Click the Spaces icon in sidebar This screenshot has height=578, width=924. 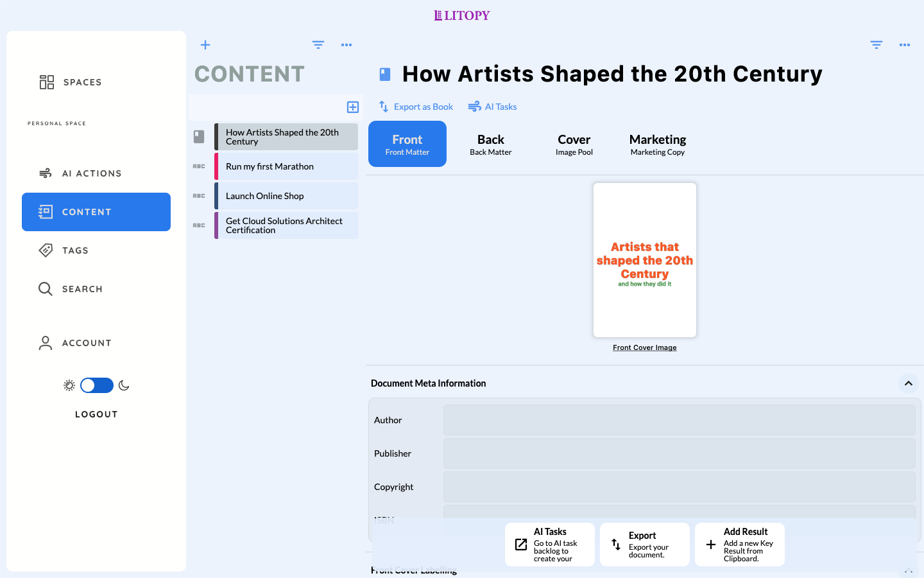(x=47, y=82)
